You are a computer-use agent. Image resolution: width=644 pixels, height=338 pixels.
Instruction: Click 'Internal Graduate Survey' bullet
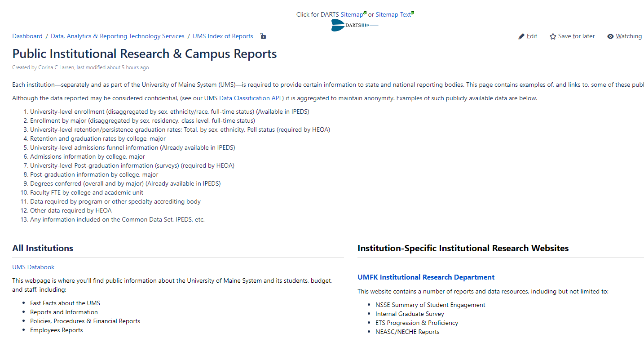[410, 314]
